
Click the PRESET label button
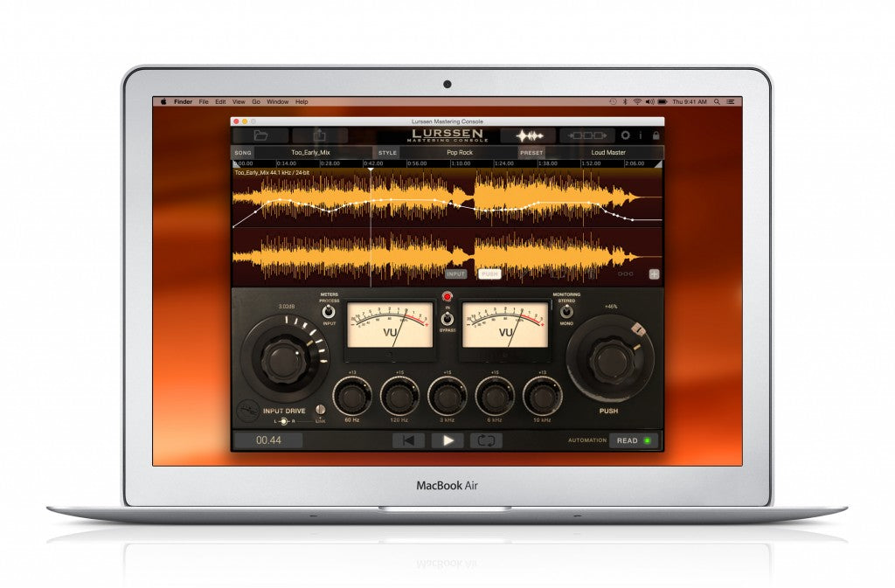531,153
